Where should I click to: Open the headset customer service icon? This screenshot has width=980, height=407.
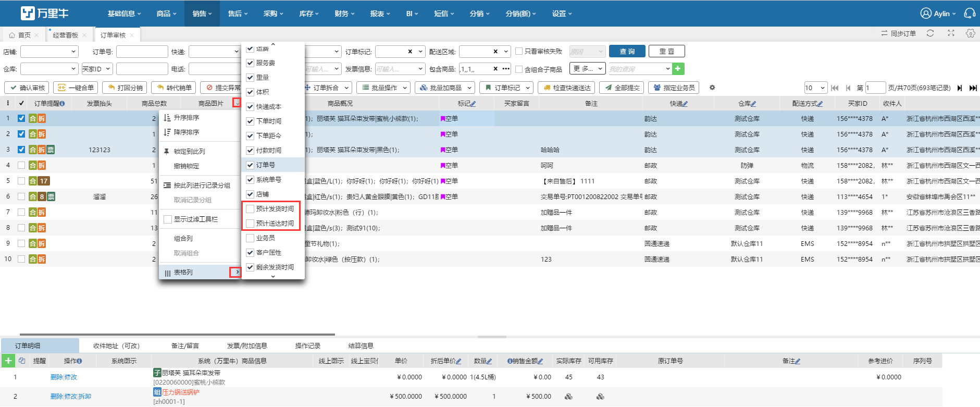tap(970, 14)
